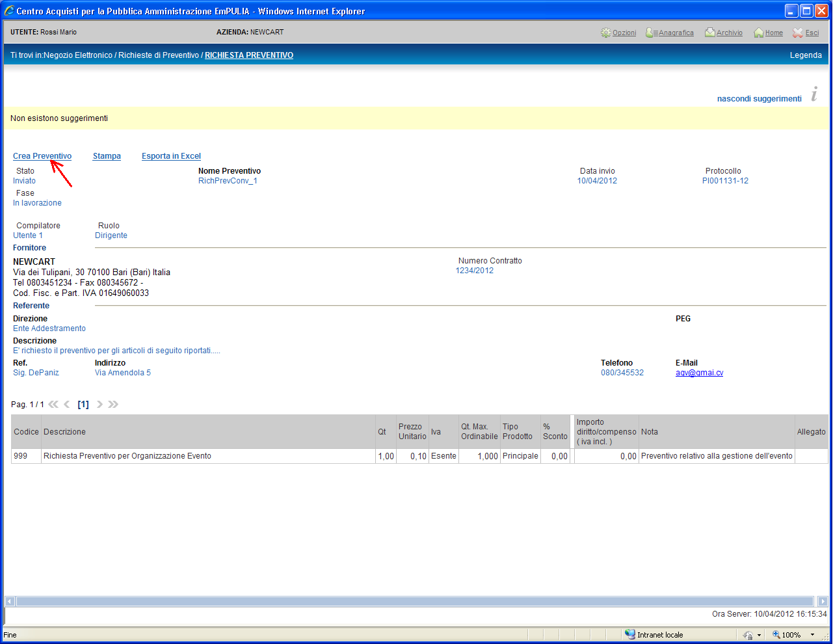833x644 pixels.
Task: Go to previous page arrow icon
Action: click(x=66, y=405)
